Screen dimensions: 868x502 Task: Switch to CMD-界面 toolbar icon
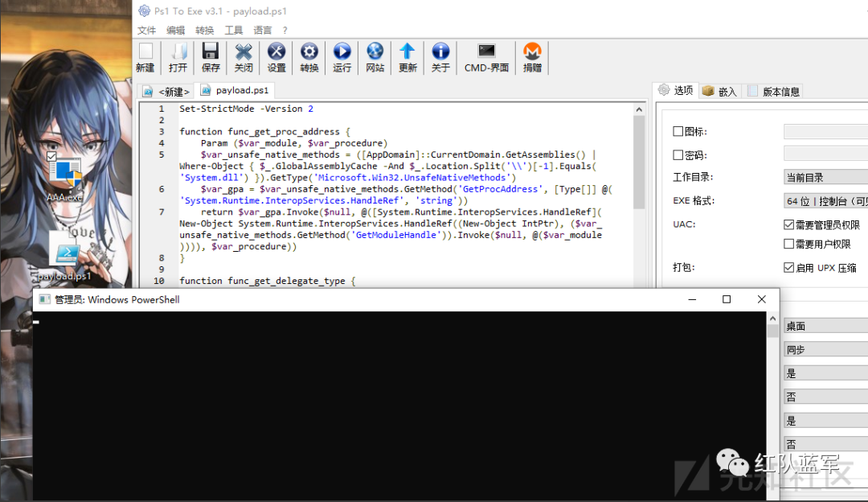click(486, 58)
